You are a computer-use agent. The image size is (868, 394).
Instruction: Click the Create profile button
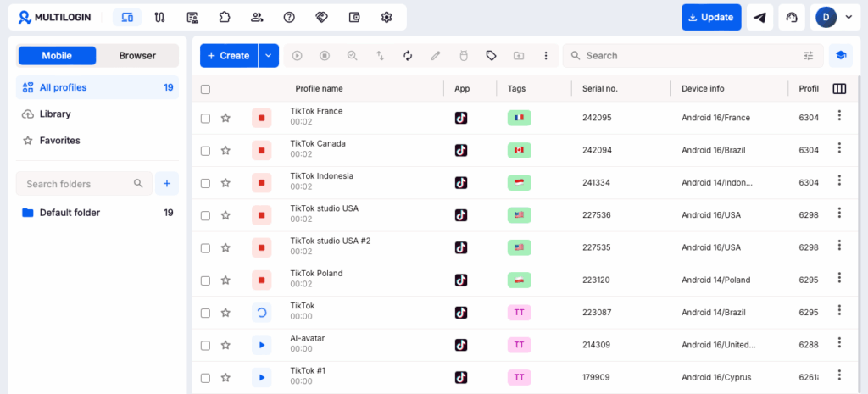click(229, 55)
